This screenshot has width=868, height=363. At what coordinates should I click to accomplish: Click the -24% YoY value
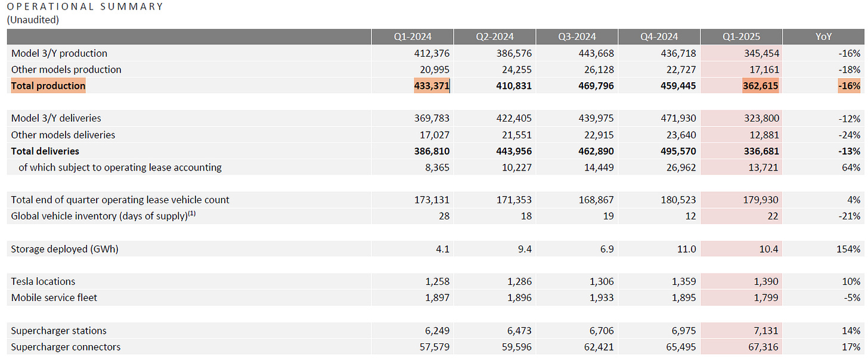tap(849, 135)
